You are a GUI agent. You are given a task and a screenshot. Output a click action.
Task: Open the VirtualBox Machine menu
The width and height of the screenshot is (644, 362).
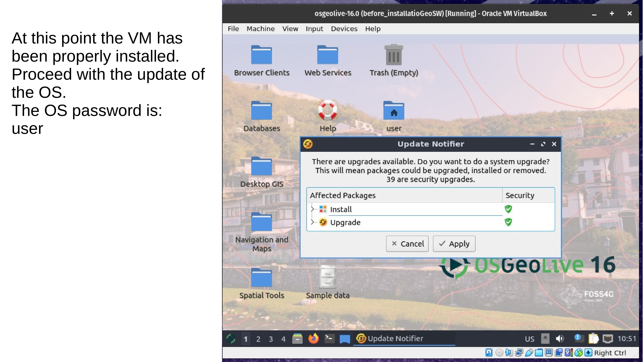(260, 29)
